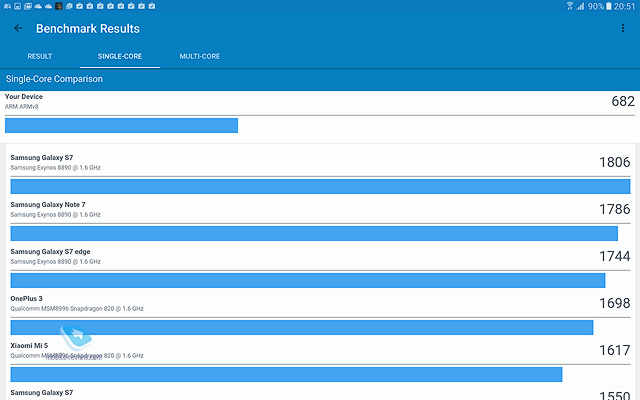Viewport: 640px width, 400px height.
Task: Switch to the RESULT tab
Action: (40, 56)
